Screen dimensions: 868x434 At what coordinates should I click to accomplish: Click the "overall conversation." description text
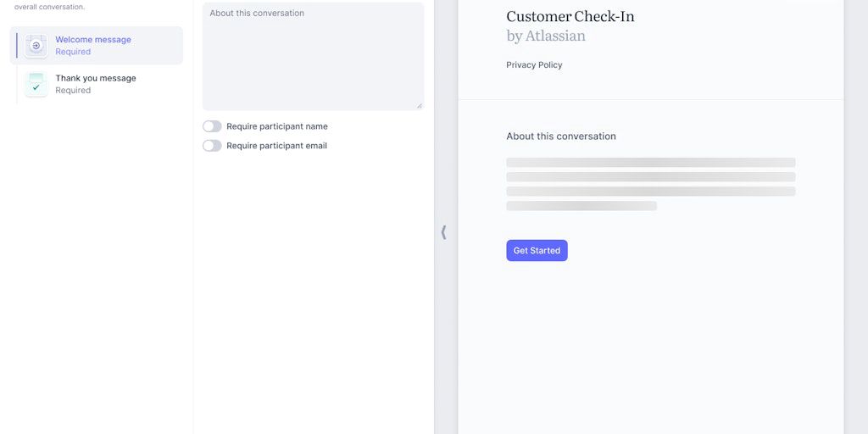(49, 7)
